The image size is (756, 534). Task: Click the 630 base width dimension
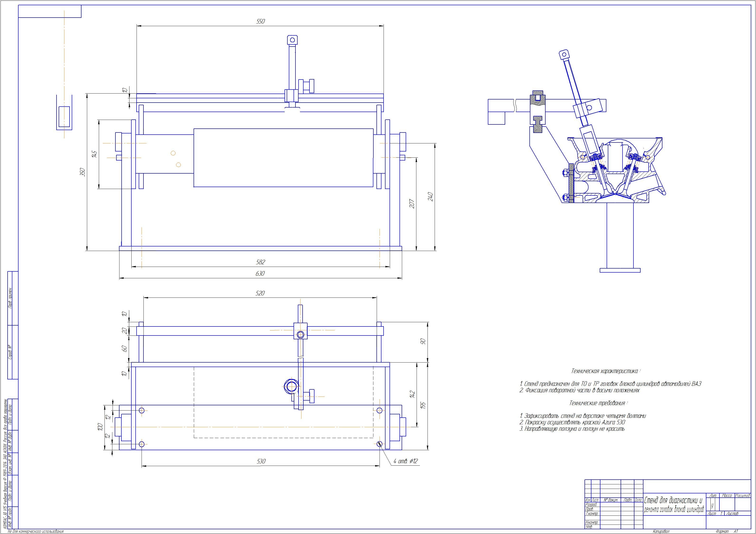(x=260, y=274)
